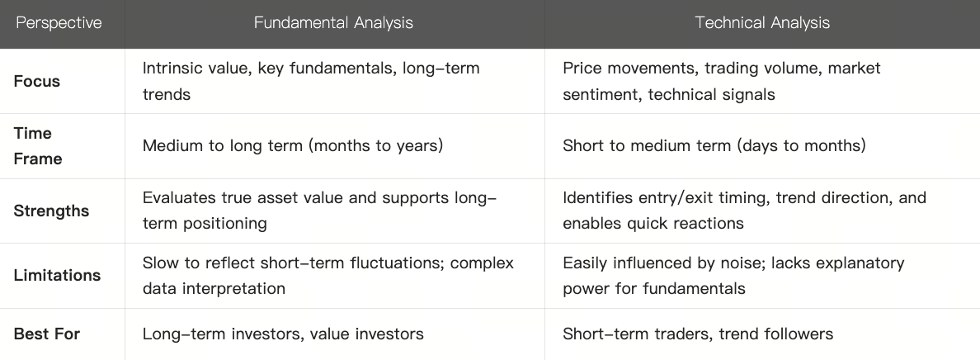Select the Limitations row label
The width and height of the screenshot is (980, 360).
(57, 276)
